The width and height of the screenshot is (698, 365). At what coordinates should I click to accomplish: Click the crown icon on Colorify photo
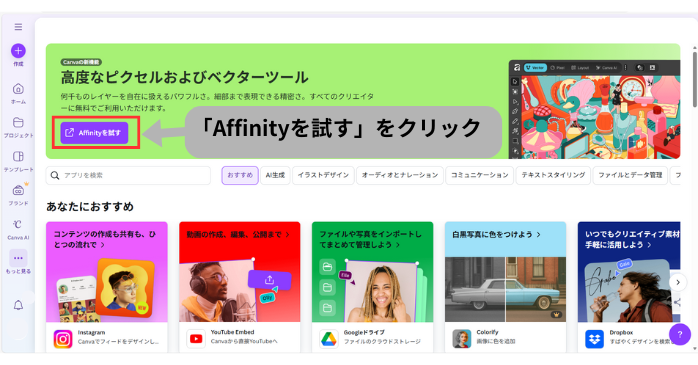(556, 314)
